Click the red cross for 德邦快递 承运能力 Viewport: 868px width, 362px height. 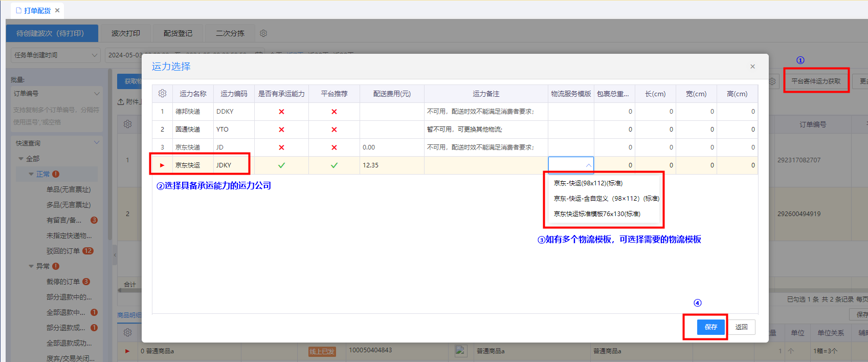pos(281,112)
